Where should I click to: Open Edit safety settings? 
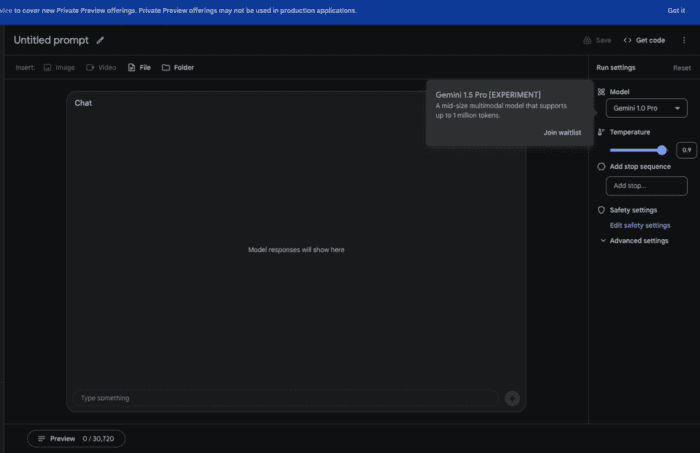tap(640, 225)
